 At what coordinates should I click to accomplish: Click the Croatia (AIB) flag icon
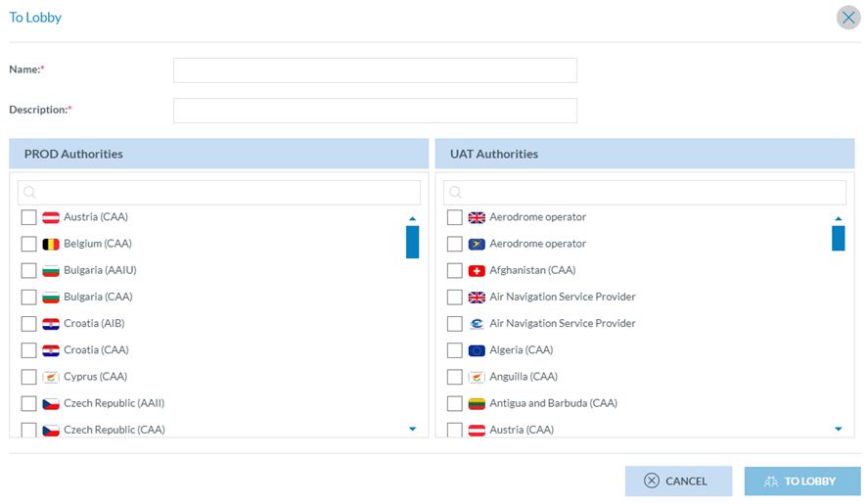tap(51, 324)
